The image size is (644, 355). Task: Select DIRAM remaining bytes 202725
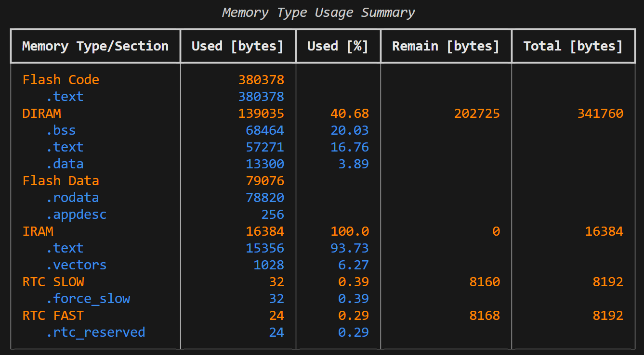(x=477, y=114)
